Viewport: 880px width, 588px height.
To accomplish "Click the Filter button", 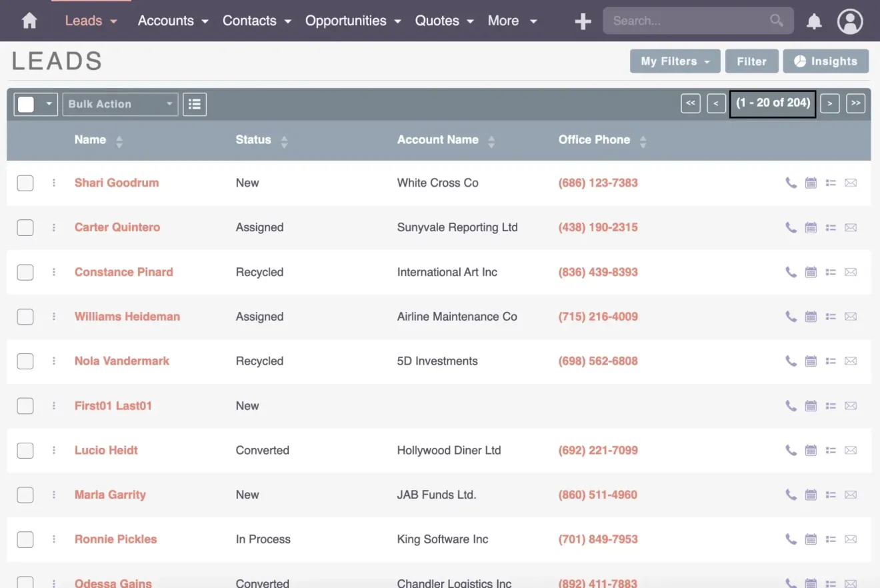I will tap(752, 61).
